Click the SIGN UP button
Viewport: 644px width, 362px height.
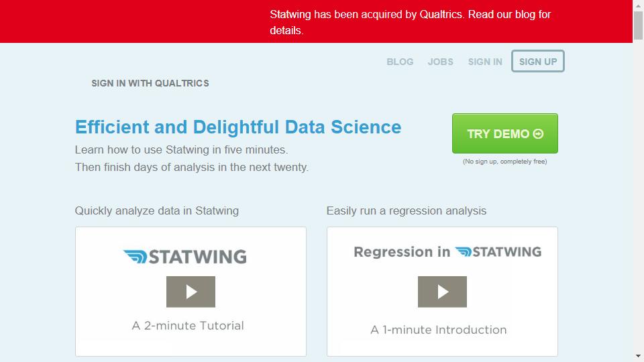point(537,61)
